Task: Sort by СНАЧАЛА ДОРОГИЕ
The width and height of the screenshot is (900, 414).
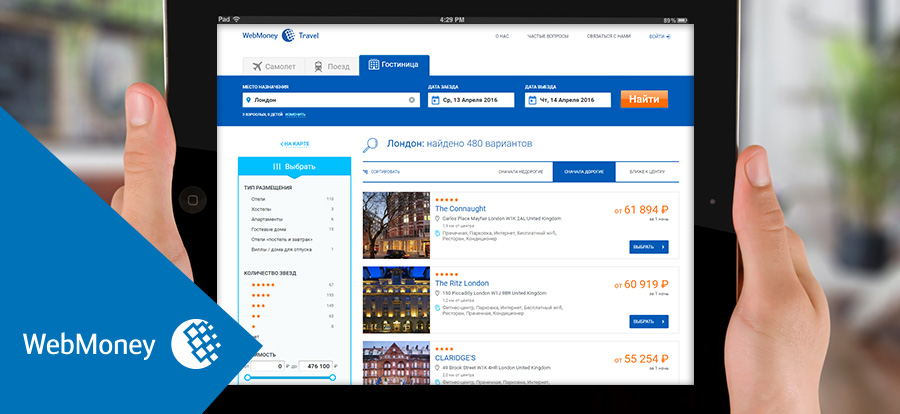Action: pyautogui.click(x=584, y=172)
